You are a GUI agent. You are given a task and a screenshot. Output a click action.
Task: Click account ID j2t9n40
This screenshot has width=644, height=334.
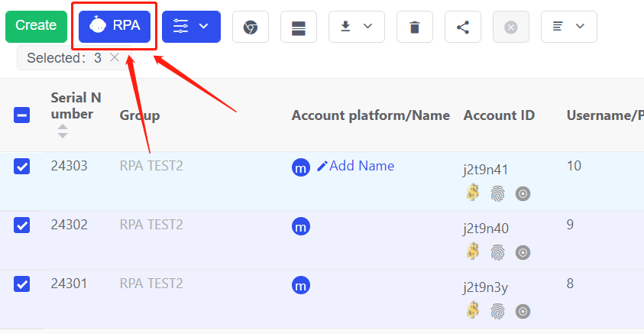(485, 229)
